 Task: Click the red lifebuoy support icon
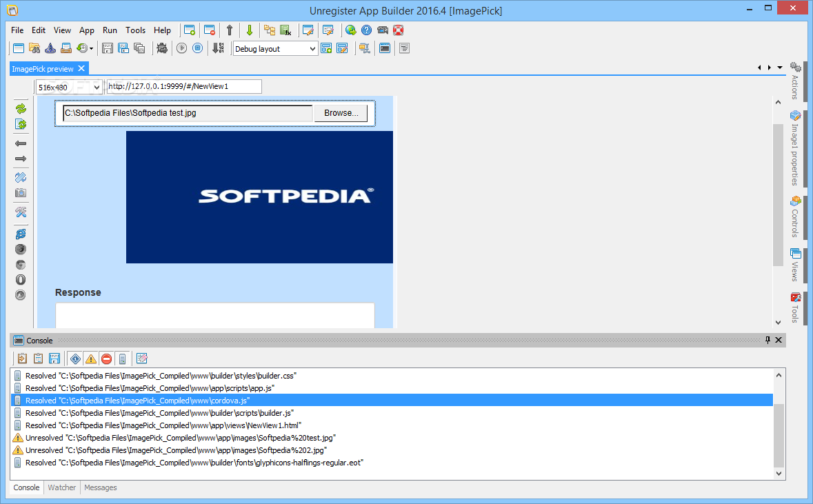pyautogui.click(x=398, y=30)
